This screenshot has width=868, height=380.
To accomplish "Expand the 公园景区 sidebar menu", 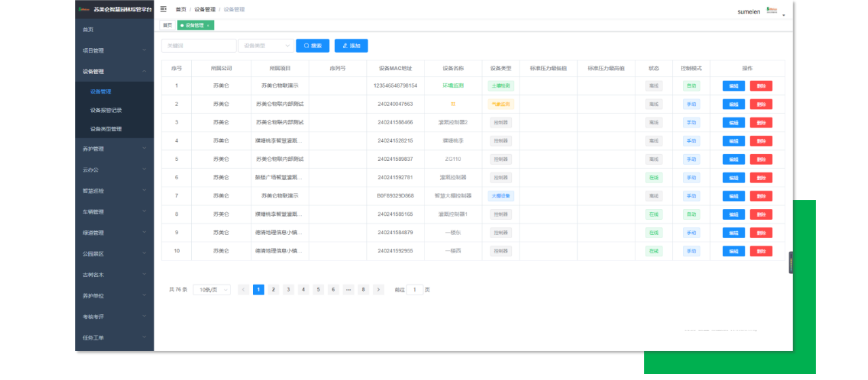I will [114, 254].
